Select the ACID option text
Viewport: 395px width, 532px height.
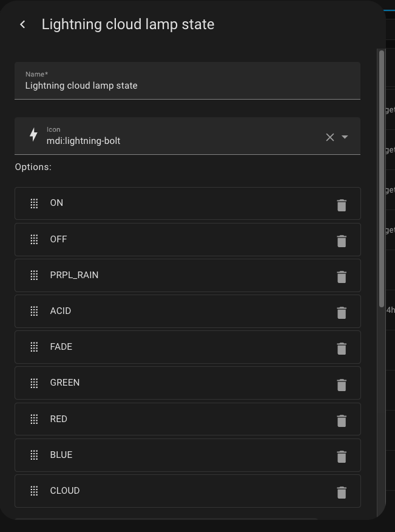click(60, 311)
